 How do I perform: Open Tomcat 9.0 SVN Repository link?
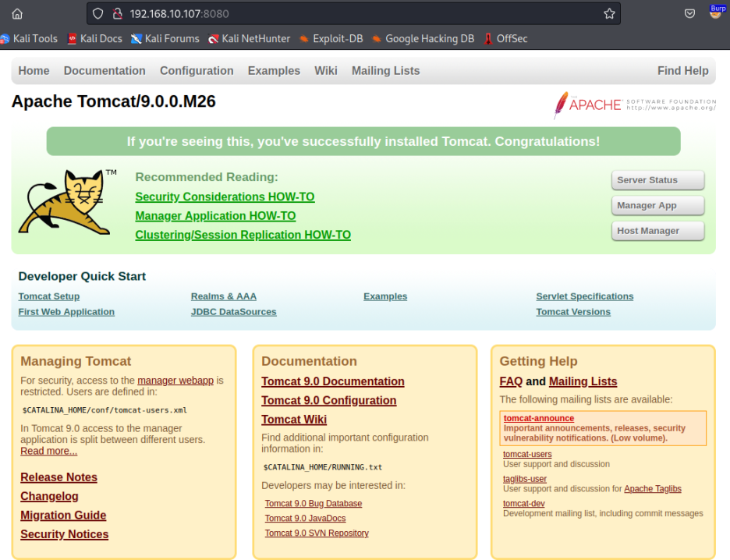point(317,533)
